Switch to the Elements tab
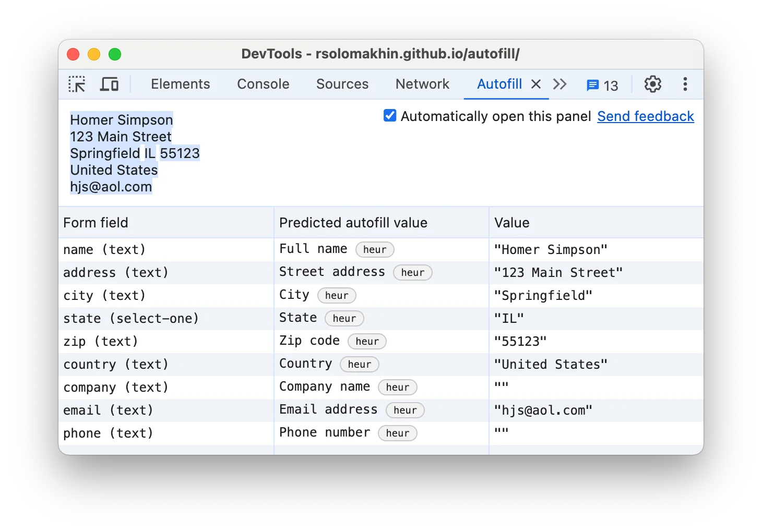This screenshot has width=762, height=532. pos(180,84)
